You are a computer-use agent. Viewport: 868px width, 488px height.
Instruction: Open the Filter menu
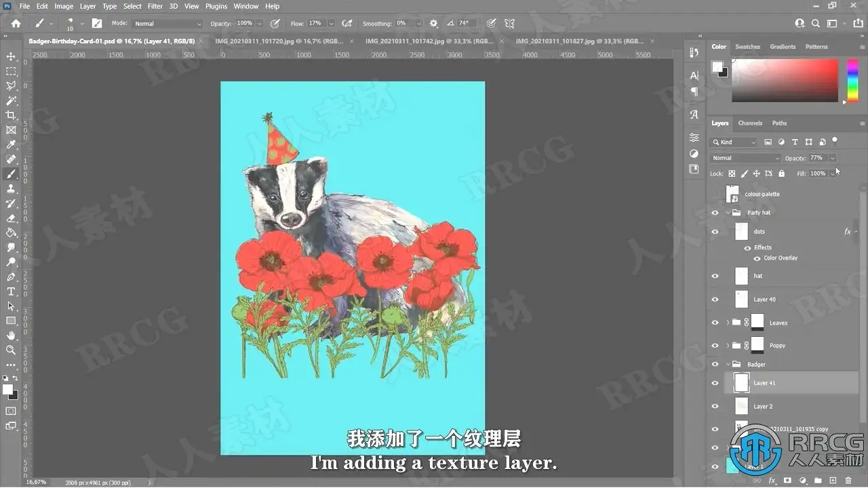click(x=155, y=6)
